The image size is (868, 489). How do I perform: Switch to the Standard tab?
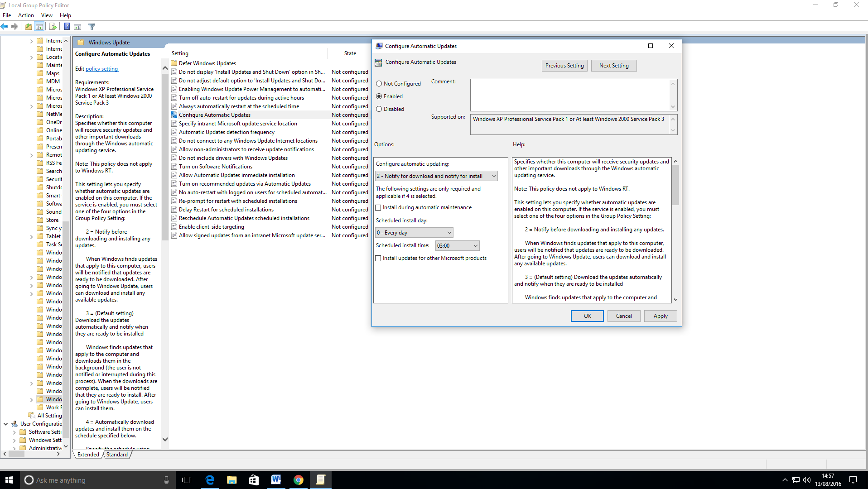tap(117, 455)
